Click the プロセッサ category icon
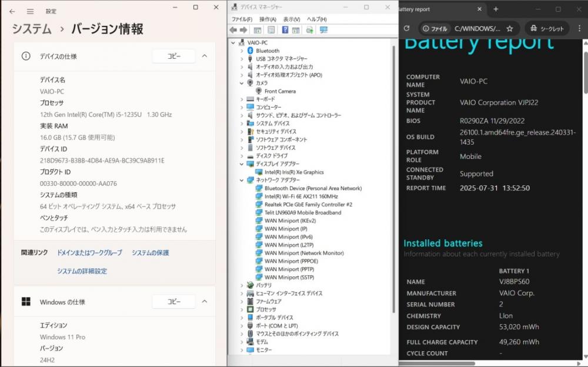Image resolution: width=588 pixels, height=367 pixels. [250, 309]
